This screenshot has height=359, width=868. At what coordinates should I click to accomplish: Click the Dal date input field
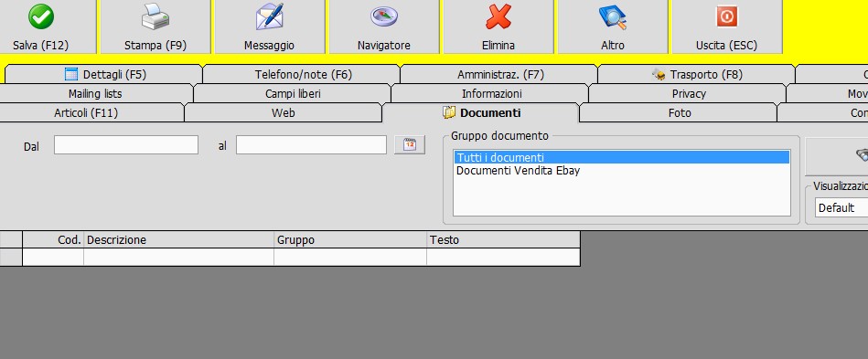126,145
